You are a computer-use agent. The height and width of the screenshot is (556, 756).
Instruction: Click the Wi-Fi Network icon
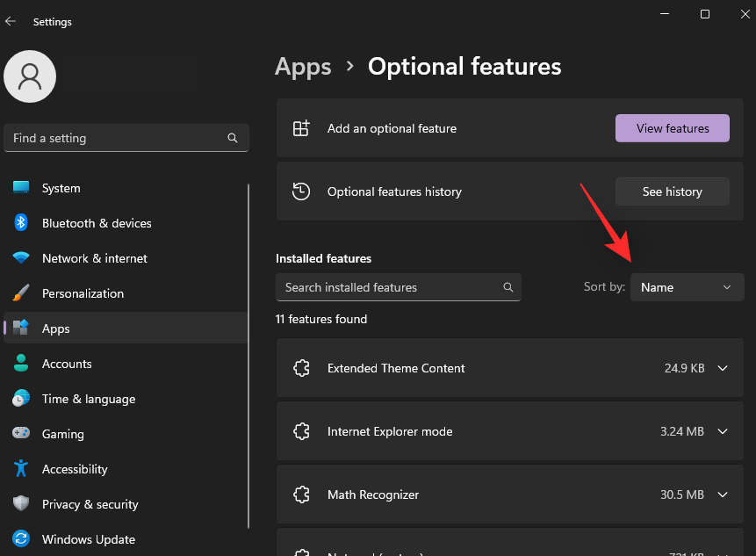point(21,258)
